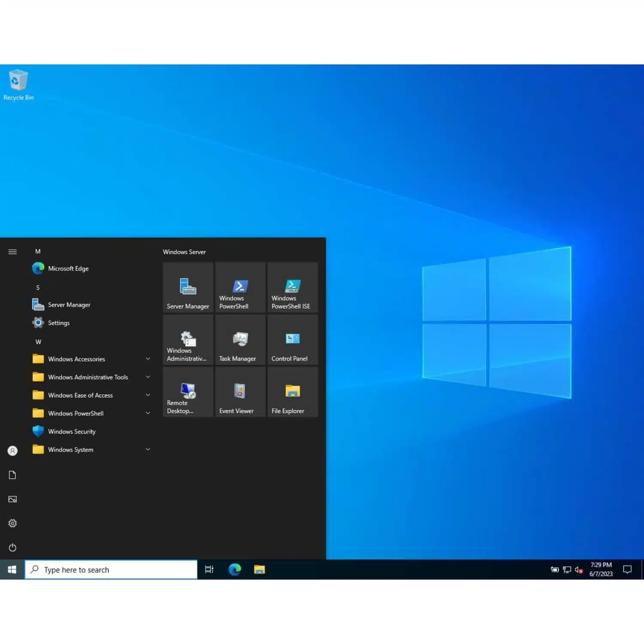The image size is (644, 644).
Task: Open the Server Manager tile
Action: pos(188,287)
